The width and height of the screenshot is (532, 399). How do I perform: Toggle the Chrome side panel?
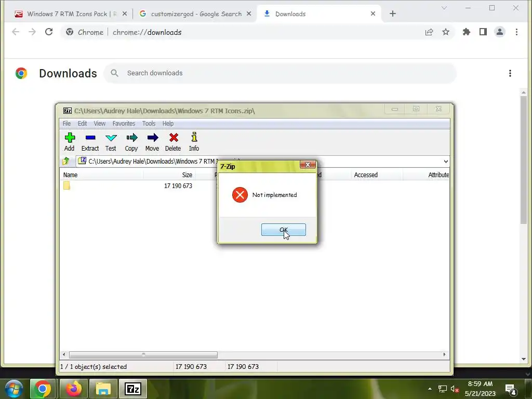483,32
